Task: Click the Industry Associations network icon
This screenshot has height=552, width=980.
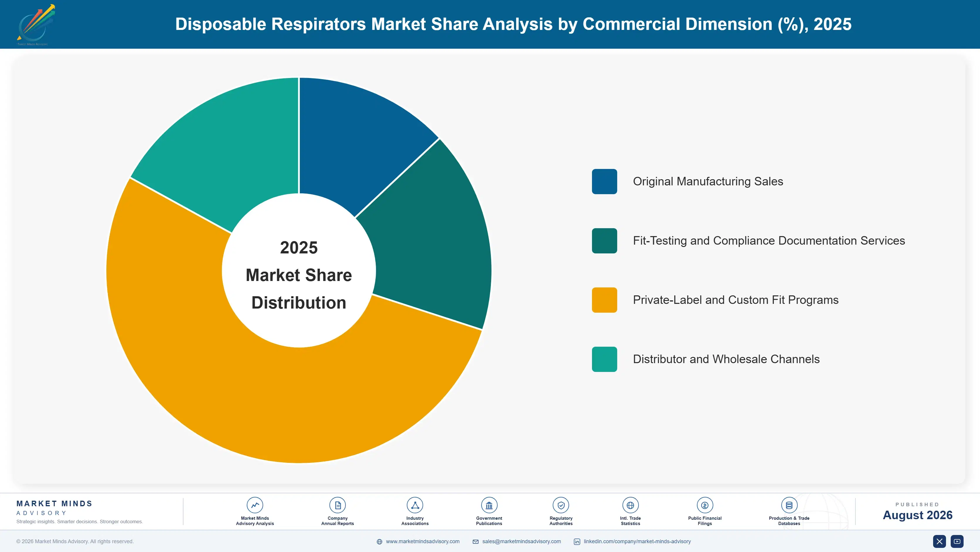Action: point(415,505)
